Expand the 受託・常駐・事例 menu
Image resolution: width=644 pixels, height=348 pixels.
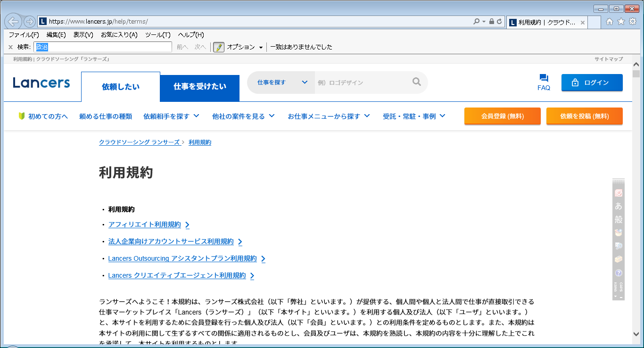414,116
